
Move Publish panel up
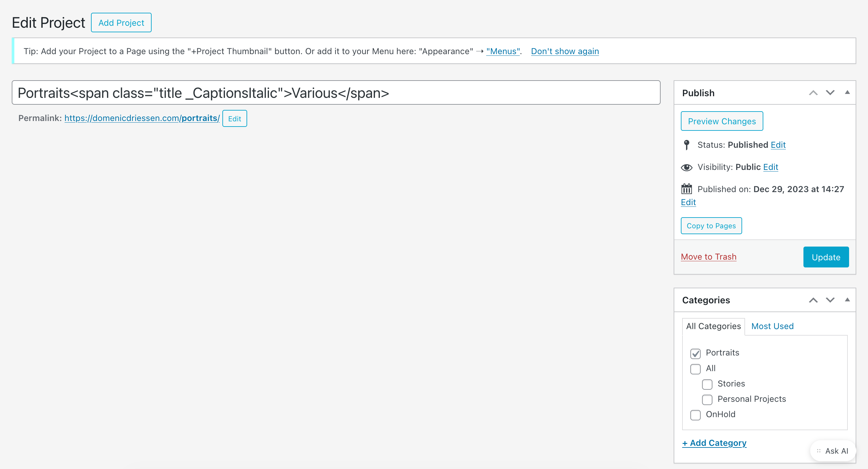[x=813, y=93]
